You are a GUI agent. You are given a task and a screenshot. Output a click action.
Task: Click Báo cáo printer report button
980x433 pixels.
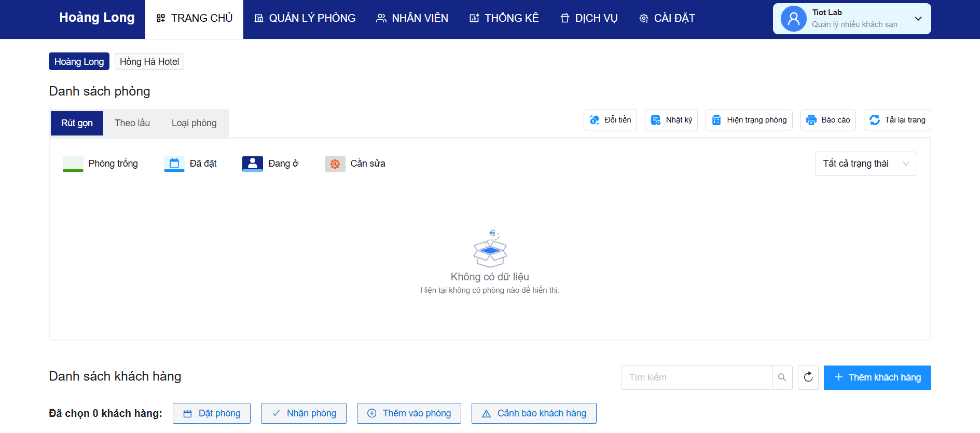tap(827, 120)
